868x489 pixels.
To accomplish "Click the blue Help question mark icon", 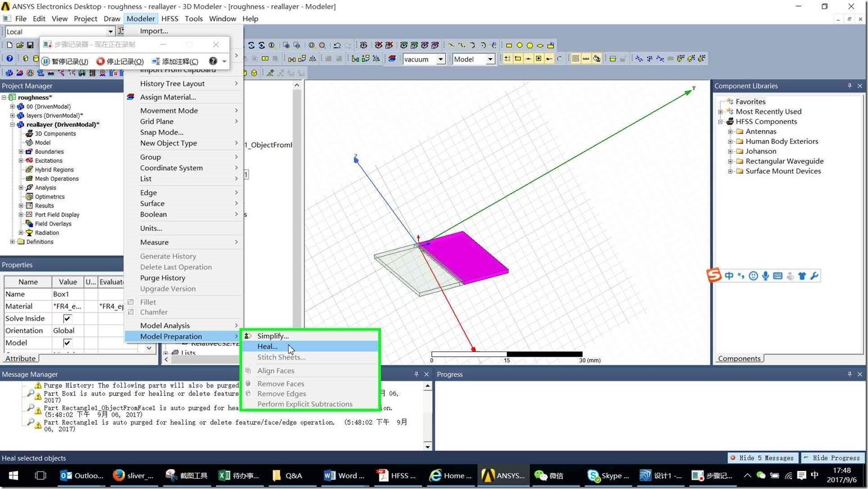I will click(10, 59).
